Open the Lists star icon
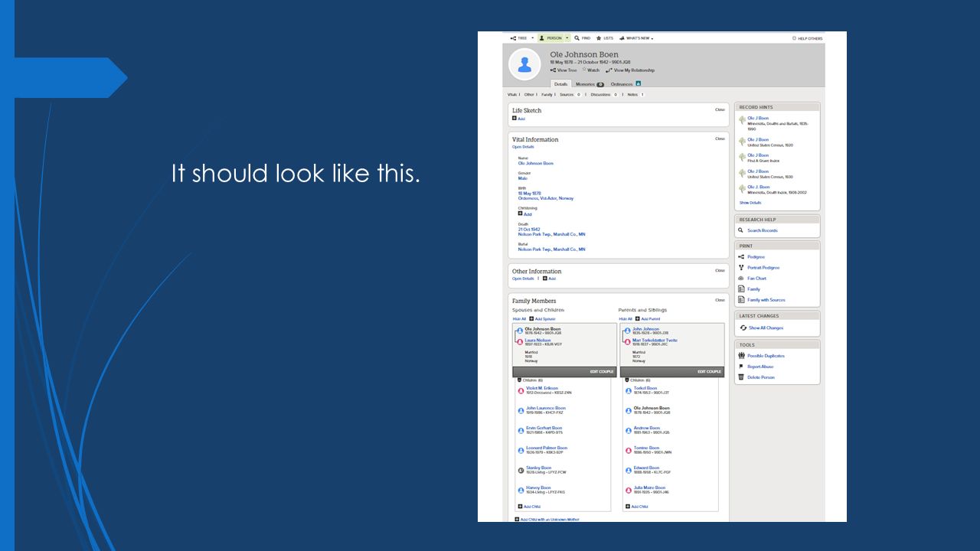Image resolution: width=980 pixels, height=551 pixels. point(599,37)
